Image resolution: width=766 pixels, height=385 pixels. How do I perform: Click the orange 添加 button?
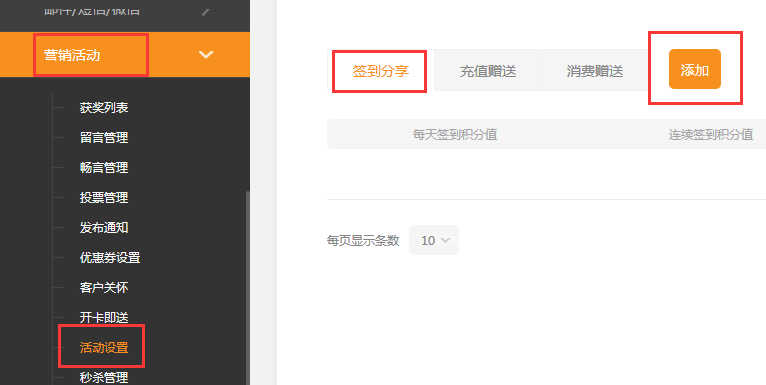[x=695, y=69]
